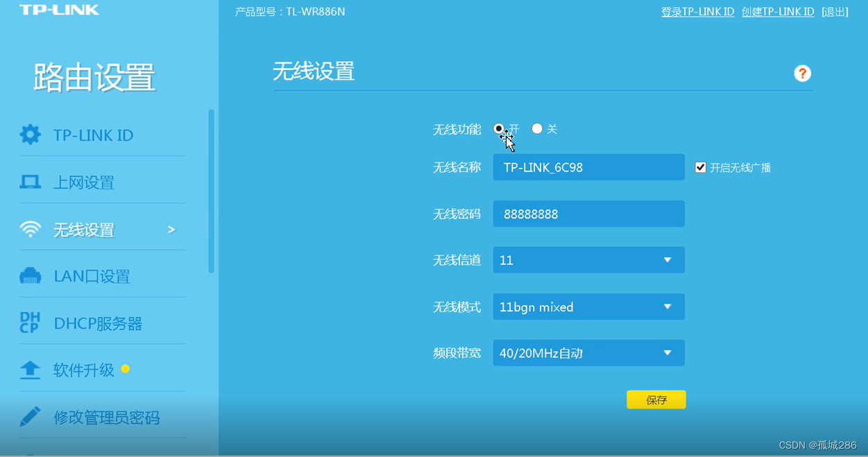This screenshot has width=868, height=457.
Task: Open 软件升级 menu item
Action: (x=84, y=370)
